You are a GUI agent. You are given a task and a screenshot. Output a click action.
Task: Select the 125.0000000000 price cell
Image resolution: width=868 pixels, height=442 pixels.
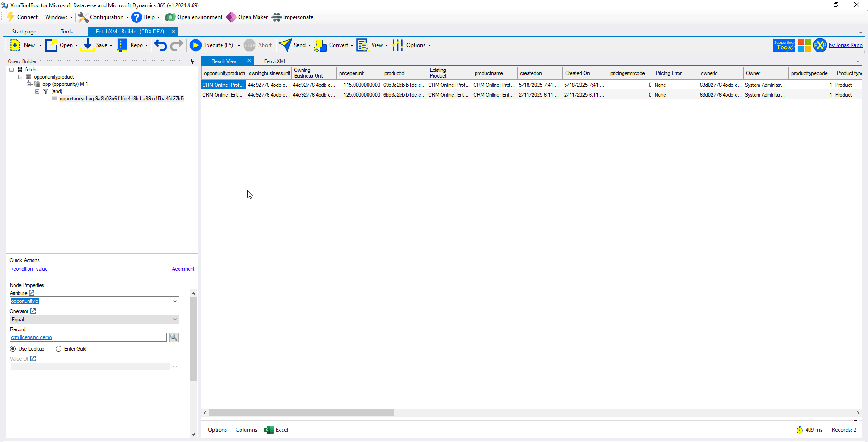click(x=359, y=95)
